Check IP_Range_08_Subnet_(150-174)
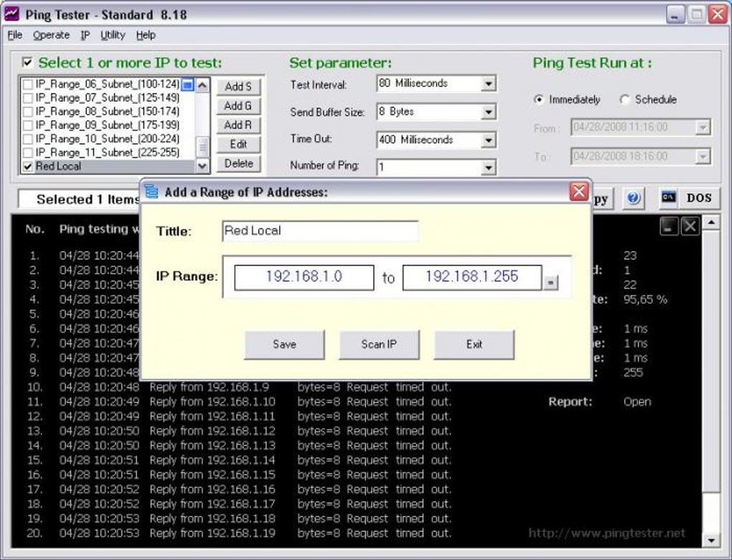732x560 pixels. (27, 111)
